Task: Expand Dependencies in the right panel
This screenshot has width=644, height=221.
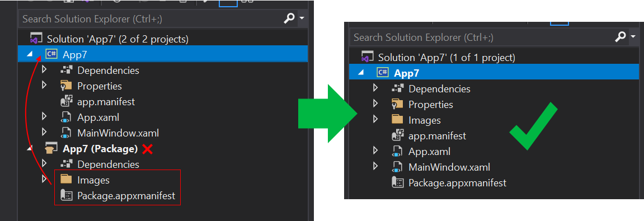Action: (x=375, y=88)
